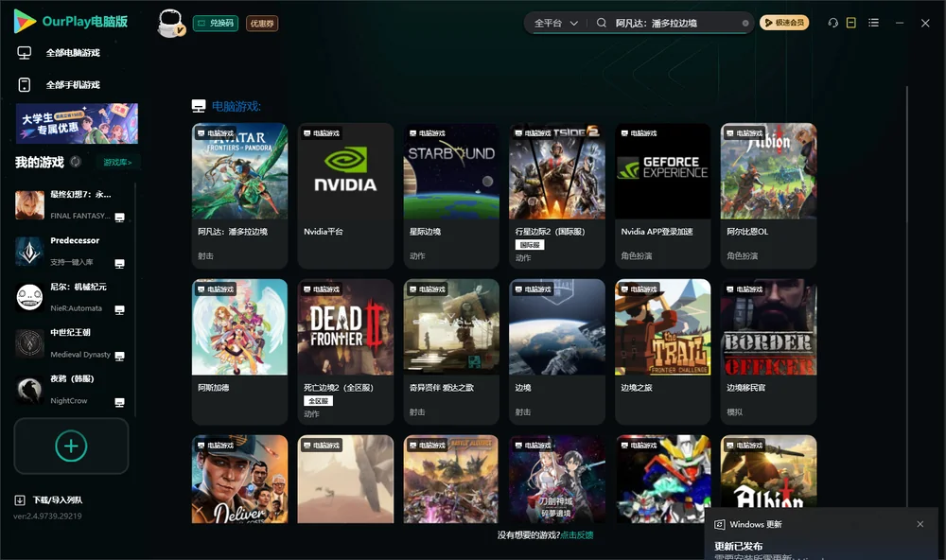Open the Deliver game card in bottom row

pos(239,480)
